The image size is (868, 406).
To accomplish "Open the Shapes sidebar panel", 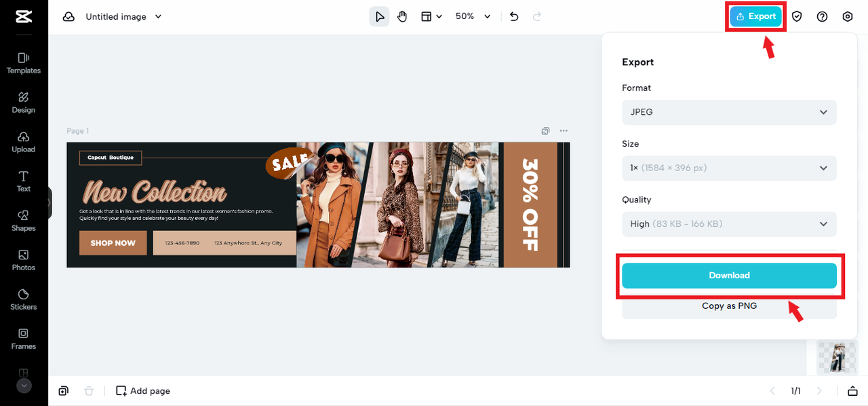I will click(x=24, y=221).
